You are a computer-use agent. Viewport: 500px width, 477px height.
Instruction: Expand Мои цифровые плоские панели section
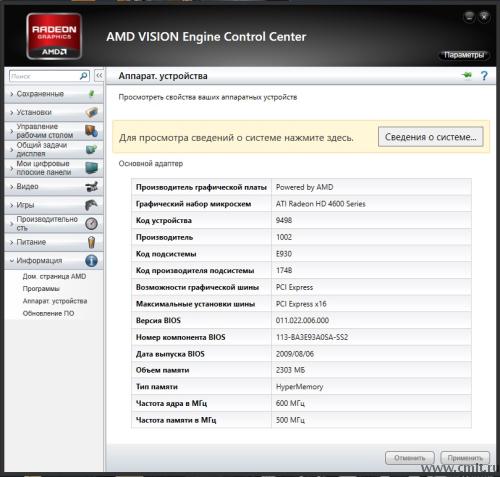[54, 168]
